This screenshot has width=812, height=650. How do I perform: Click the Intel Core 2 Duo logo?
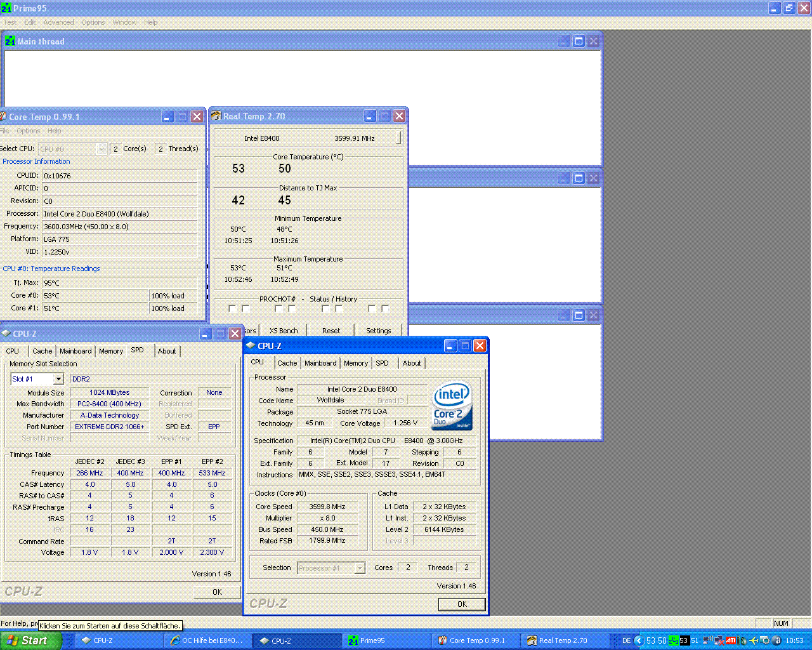tap(452, 406)
